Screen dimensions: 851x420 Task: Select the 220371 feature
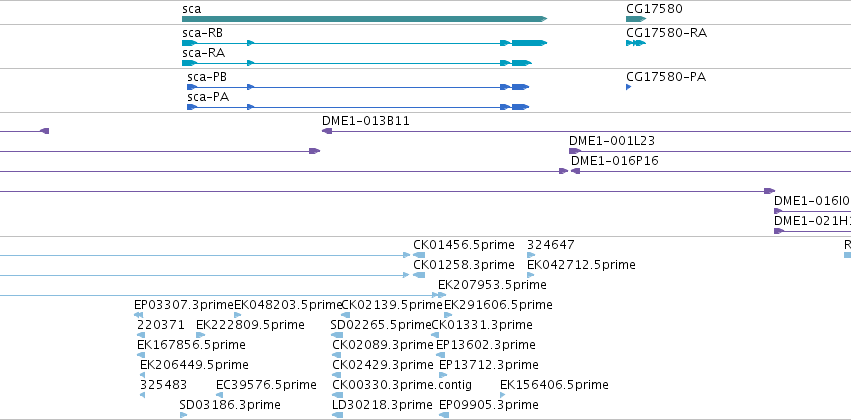tap(141, 335)
